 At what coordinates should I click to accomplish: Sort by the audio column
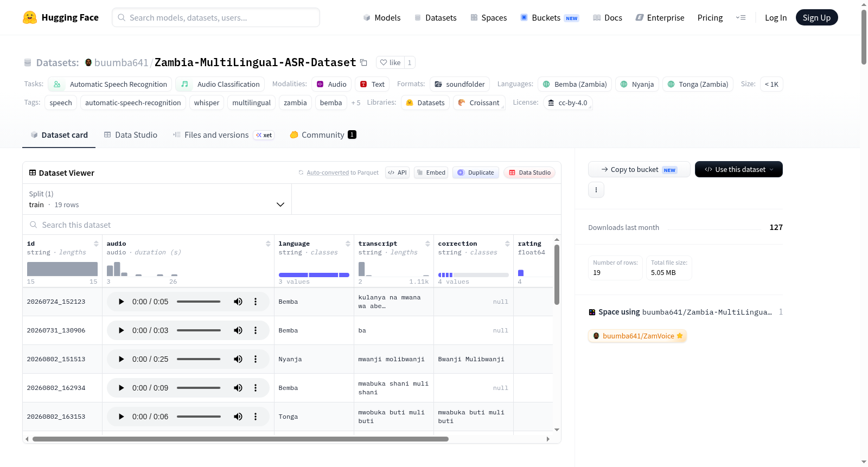[x=268, y=244]
